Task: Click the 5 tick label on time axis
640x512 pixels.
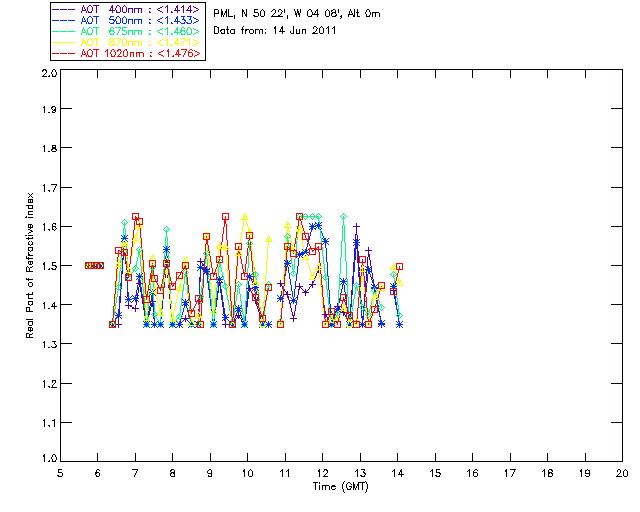Action: click(x=60, y=473)
